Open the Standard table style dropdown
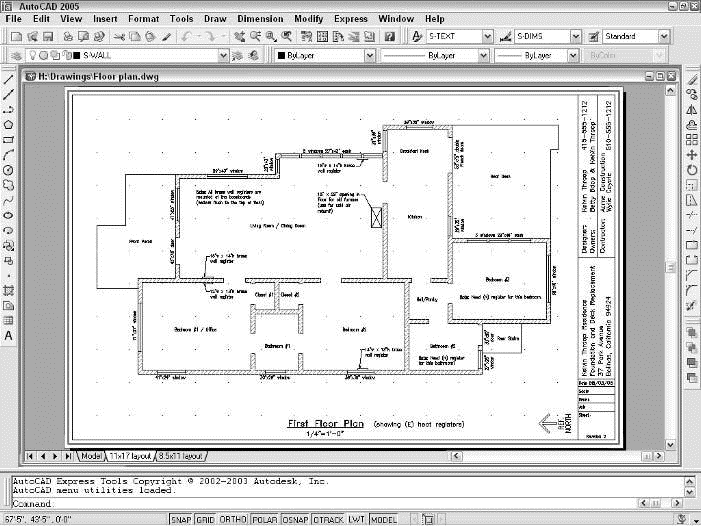The image size is (701, 526). (x=664, y=37)
